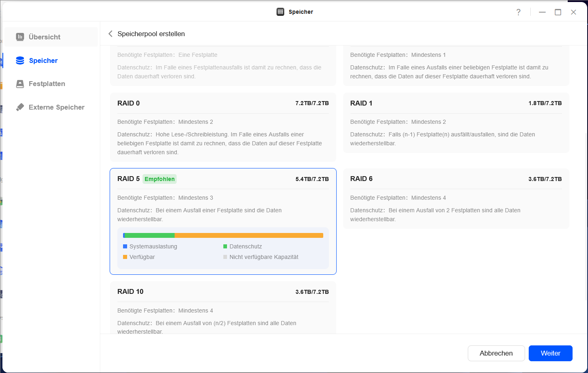
Task: Click the Festplatten drive icon
Action: pyautogui.click(x=20, y=84)
